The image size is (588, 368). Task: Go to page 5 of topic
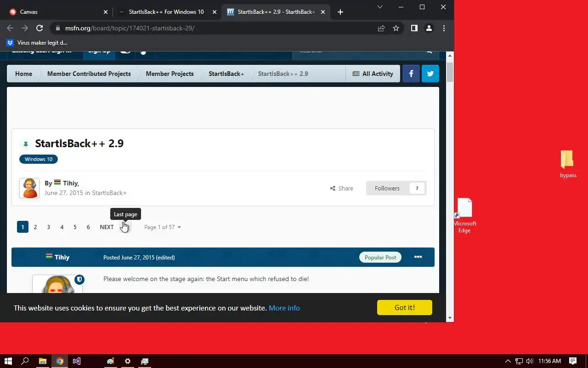pos(75,227)
